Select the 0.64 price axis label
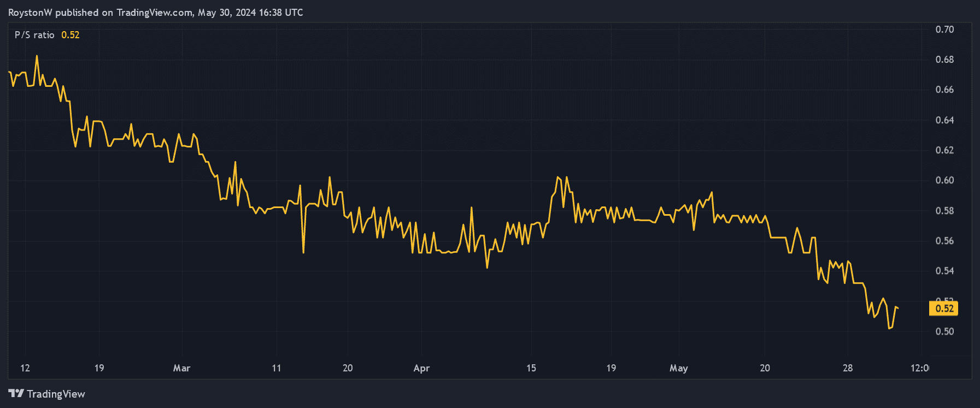Image resolution: width=980 pixels, height=408 pixels. coord(944,120)
